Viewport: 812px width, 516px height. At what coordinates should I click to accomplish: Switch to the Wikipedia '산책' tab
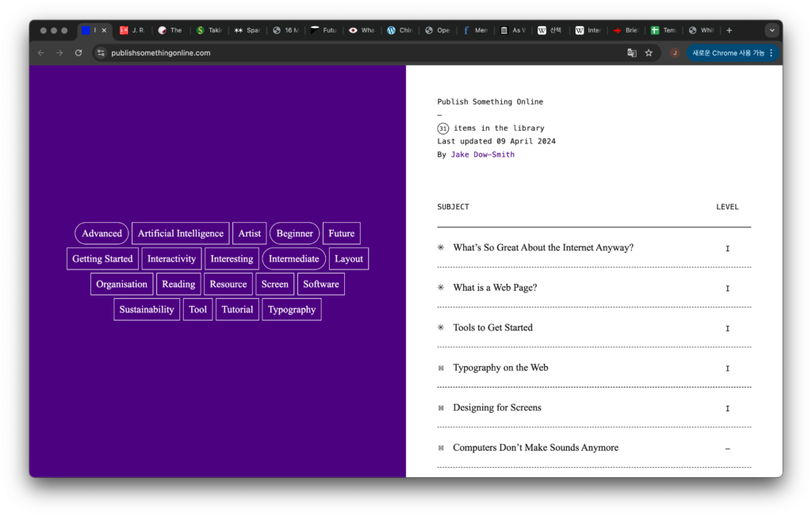pyautogui.click(x=550, y=30)
